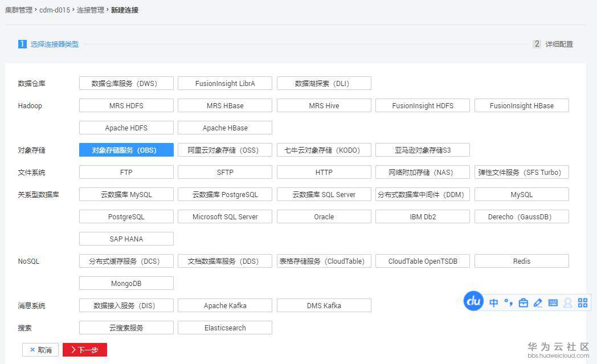This screenshot has width=597, height=364.
Task: Pick Apache HBase connector
Action: (x=225, y=128)
